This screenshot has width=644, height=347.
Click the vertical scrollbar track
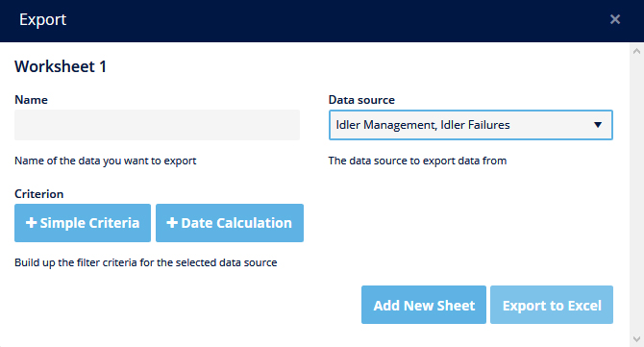click(x=636, y=195)
